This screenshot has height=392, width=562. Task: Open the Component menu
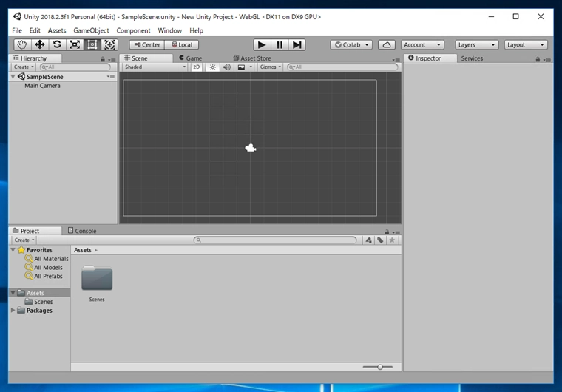(133, 30)
